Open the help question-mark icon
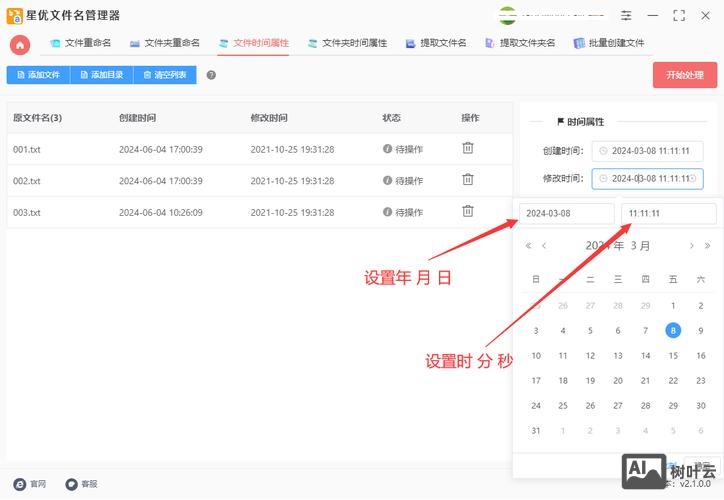724x500 pixels. pyautogui.click(x=211, y=75)
